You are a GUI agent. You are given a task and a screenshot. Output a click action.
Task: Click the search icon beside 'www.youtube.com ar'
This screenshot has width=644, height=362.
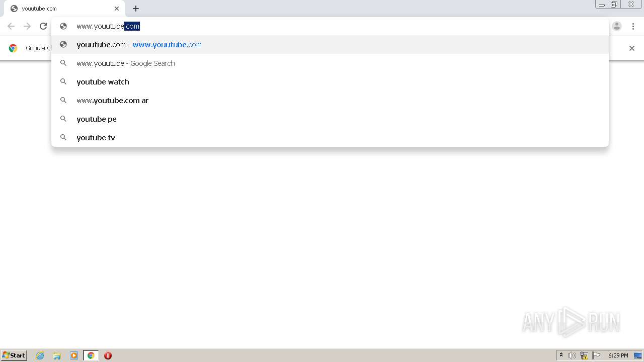[63, 100]
